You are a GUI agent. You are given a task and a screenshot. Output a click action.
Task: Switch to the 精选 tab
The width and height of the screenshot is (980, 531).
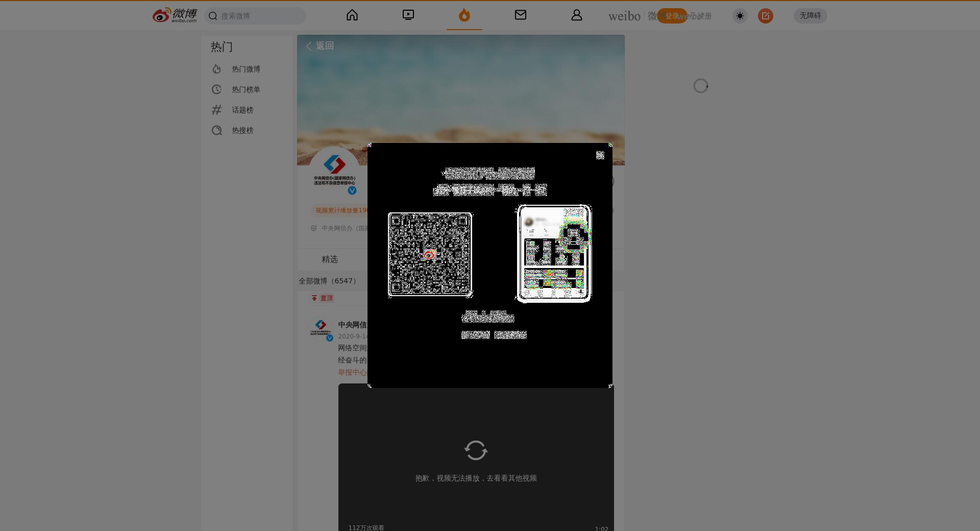tap(330, 259)
